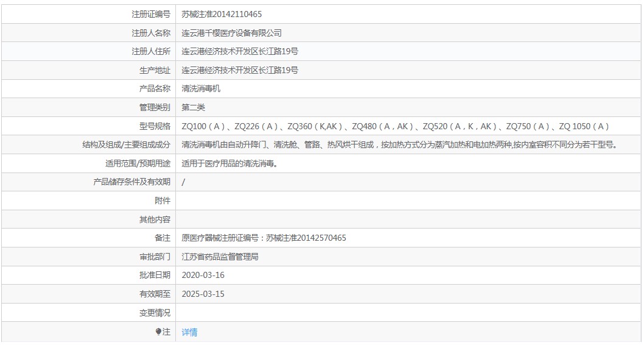644x345 pixels.
Task: Click the 管理类别 label
Action: coord(155,107)
